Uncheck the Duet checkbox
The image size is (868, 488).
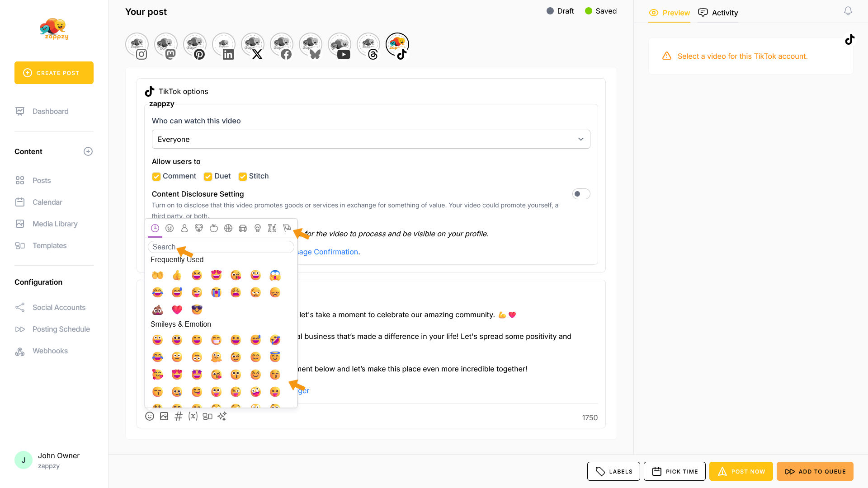point(208,176)
